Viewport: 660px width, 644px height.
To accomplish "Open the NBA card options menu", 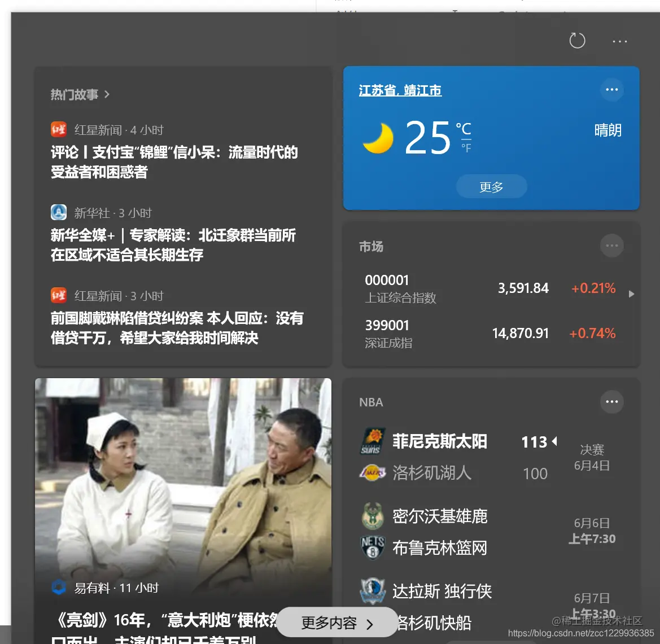I will pyautogui.click(x=611, y=401).
